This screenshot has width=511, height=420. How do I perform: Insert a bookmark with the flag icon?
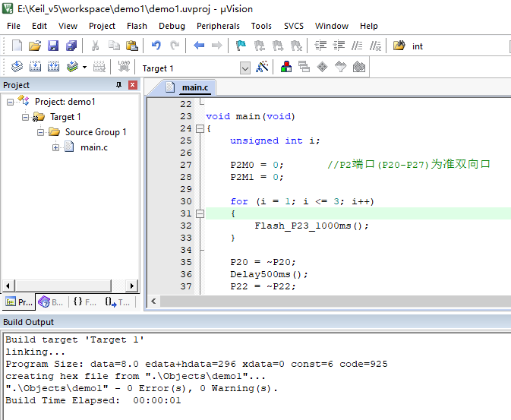[x=241, y=46]
